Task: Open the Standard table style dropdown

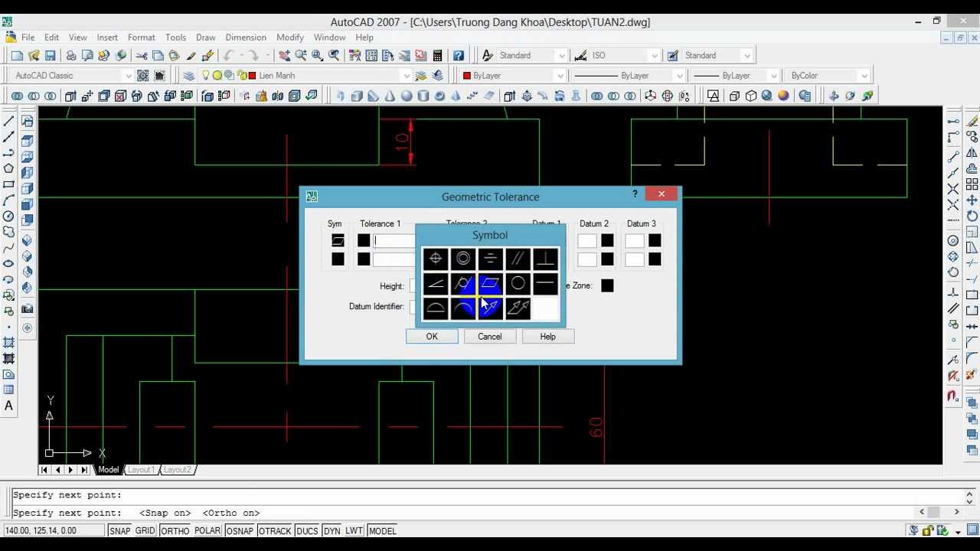Action: 747,55
